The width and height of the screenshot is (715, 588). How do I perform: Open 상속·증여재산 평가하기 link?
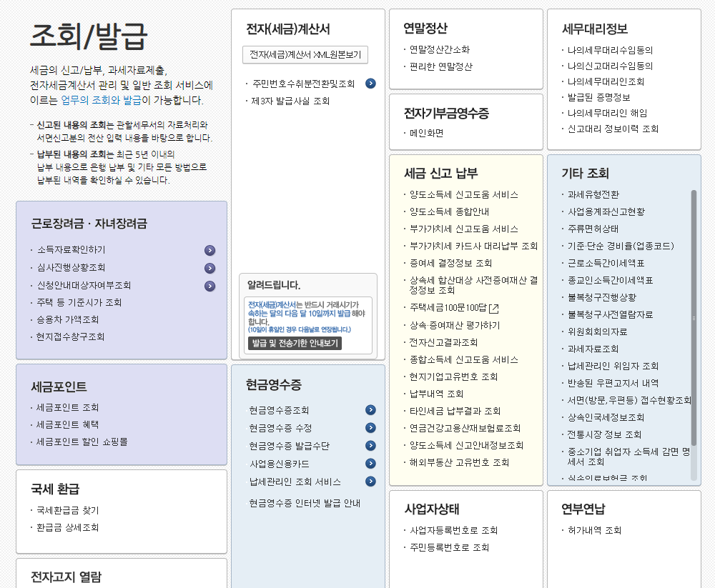coord(455,326)
